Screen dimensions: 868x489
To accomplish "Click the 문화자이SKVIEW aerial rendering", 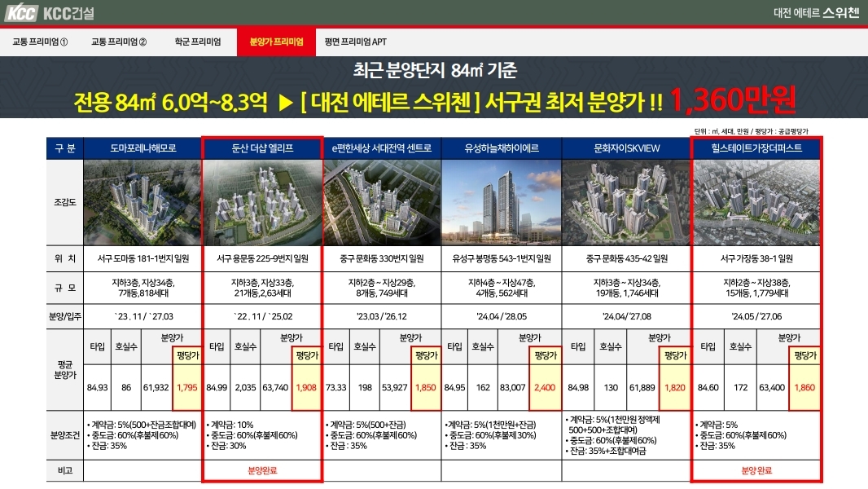I will pos(627,203).
